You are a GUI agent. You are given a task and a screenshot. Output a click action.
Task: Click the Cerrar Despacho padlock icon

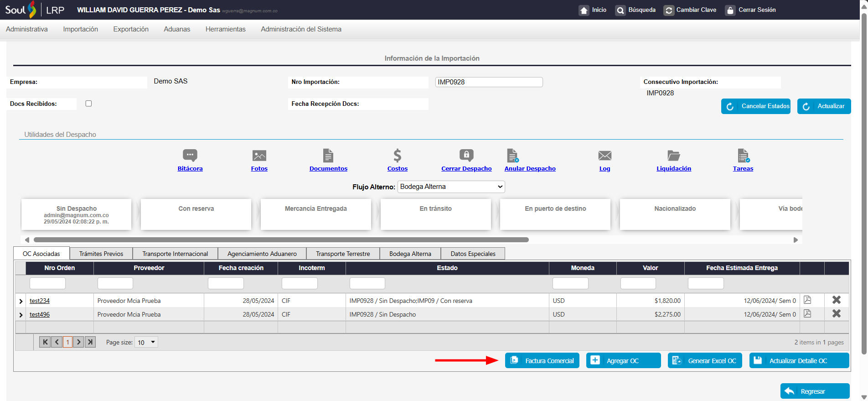(x=466, y=156)
